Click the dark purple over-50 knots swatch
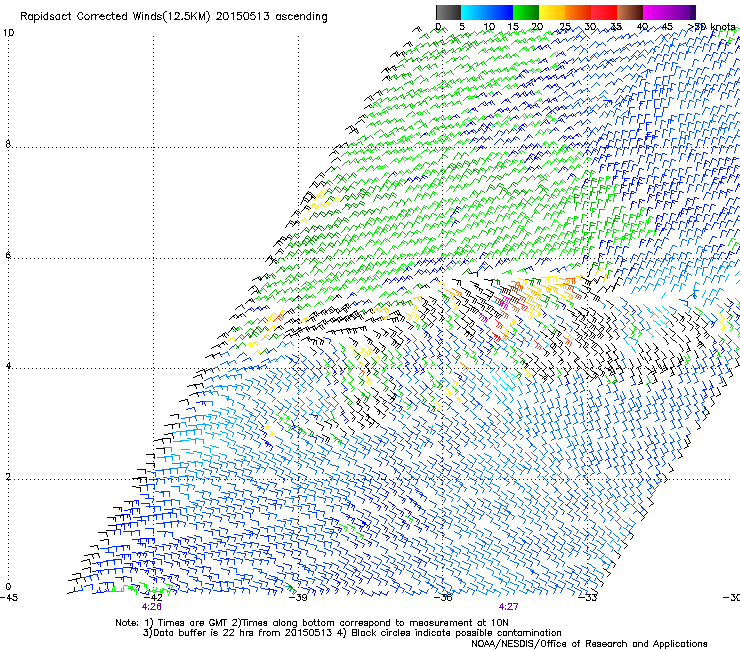 (x=692, y=12)
